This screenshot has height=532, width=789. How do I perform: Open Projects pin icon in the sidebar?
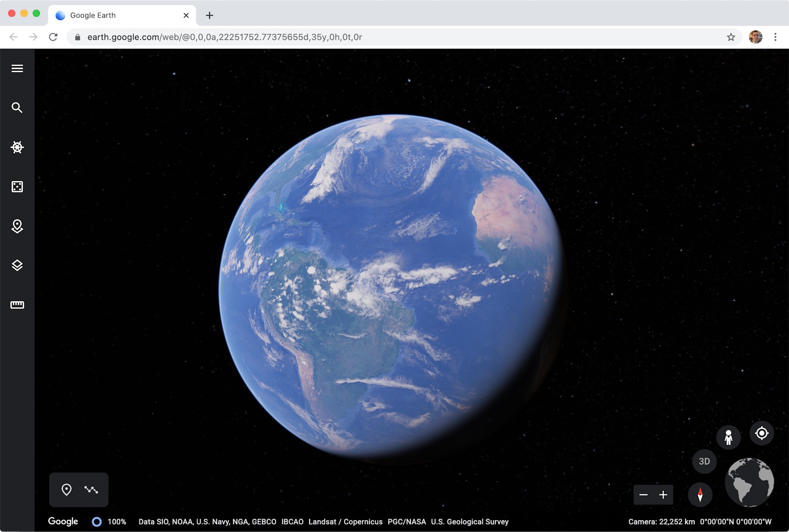[17, 226]
